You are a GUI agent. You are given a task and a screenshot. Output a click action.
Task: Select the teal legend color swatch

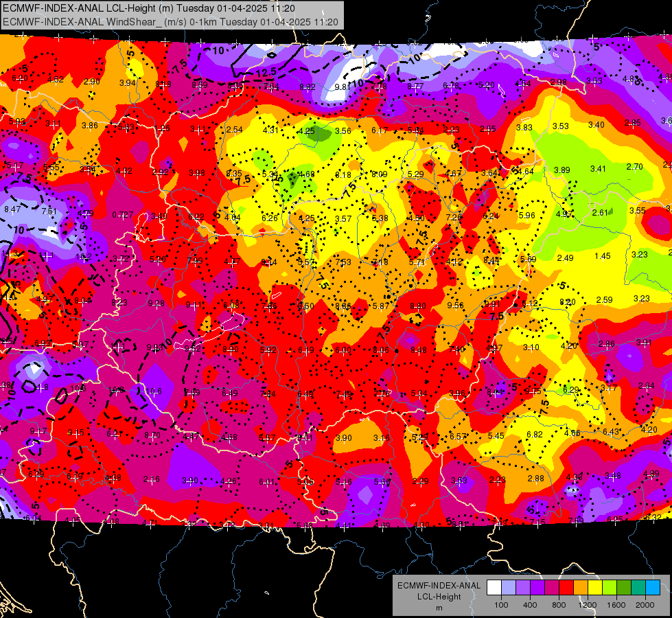click(x=638, y=588)
